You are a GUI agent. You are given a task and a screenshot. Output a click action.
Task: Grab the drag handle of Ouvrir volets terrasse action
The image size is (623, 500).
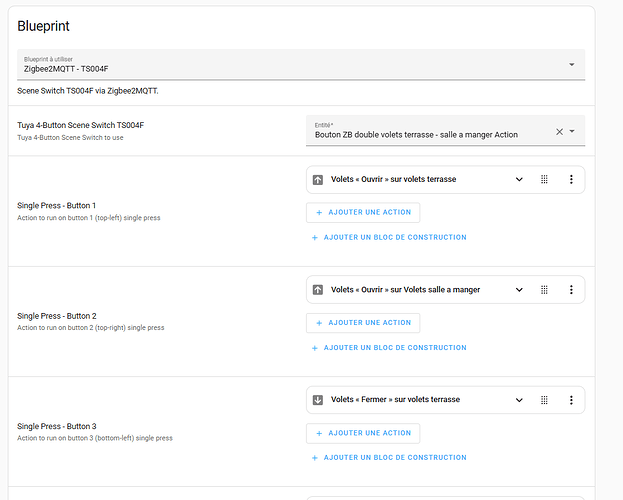pos(545,180)
